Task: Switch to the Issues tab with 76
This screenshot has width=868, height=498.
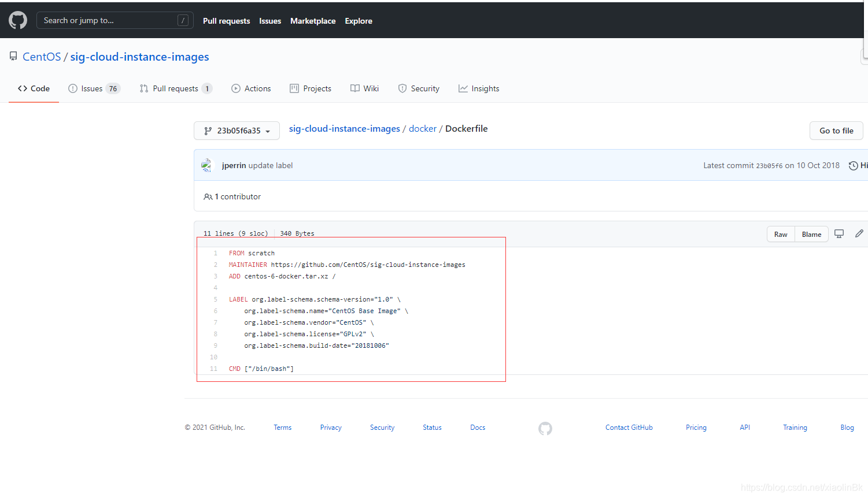Action: (94, 88)
